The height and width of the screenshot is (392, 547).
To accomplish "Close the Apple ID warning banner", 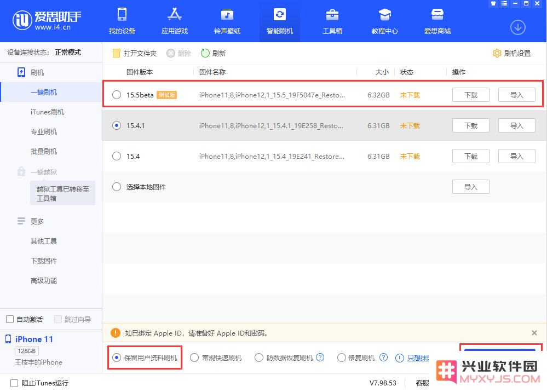I will [534, 333].
